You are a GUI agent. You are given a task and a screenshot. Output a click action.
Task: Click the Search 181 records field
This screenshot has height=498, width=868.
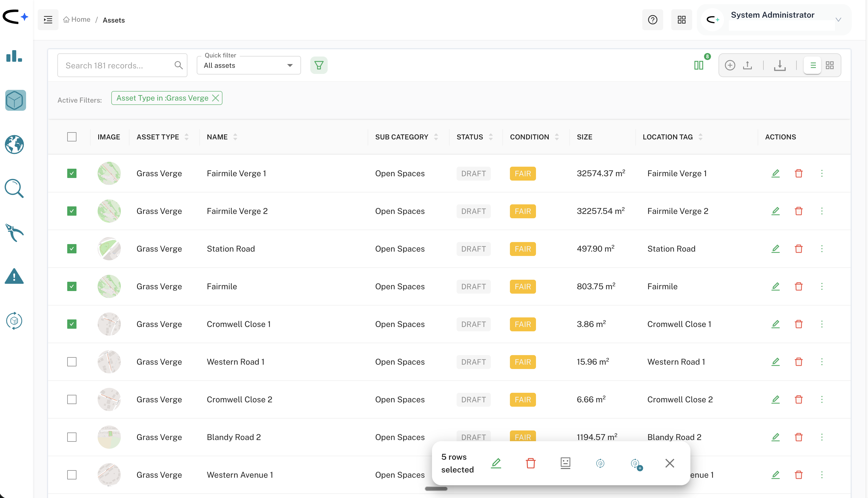[x=122, y=65]
